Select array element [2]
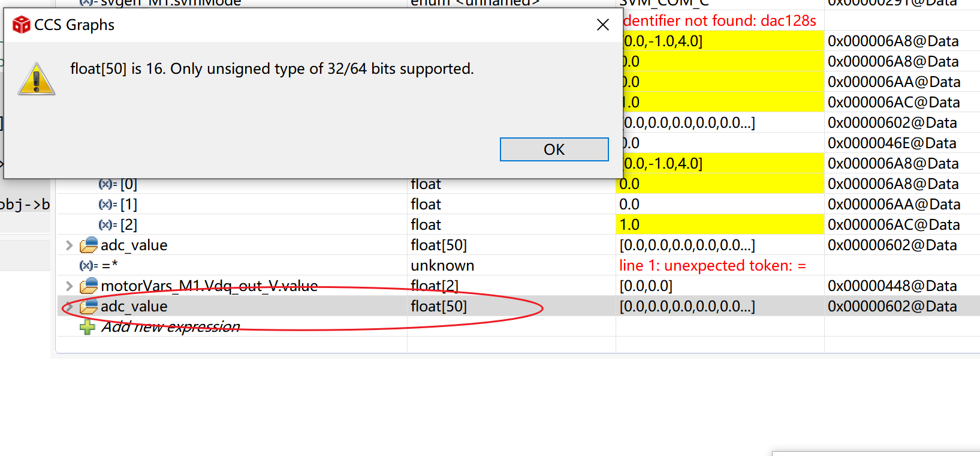 click(x=128, y=225)
